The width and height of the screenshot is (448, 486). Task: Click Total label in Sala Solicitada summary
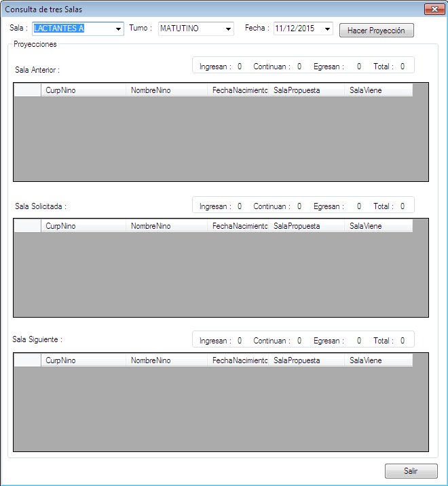click(x=384, y=206)
